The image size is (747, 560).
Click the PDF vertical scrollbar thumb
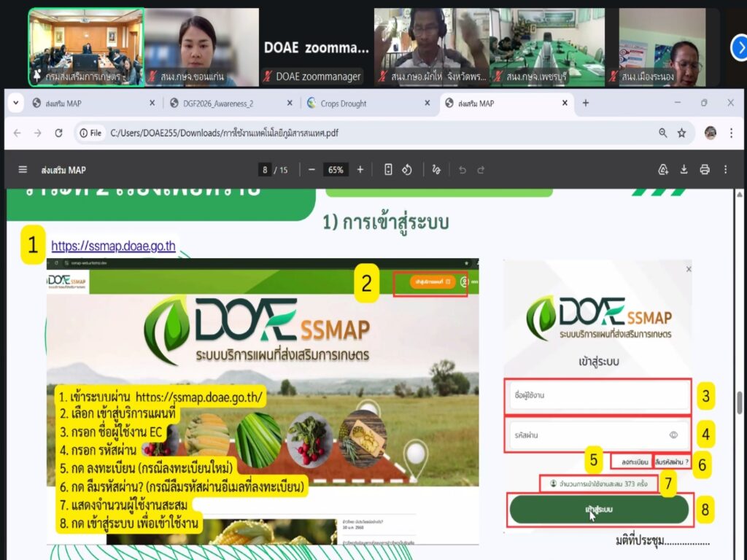click(740, 402)
